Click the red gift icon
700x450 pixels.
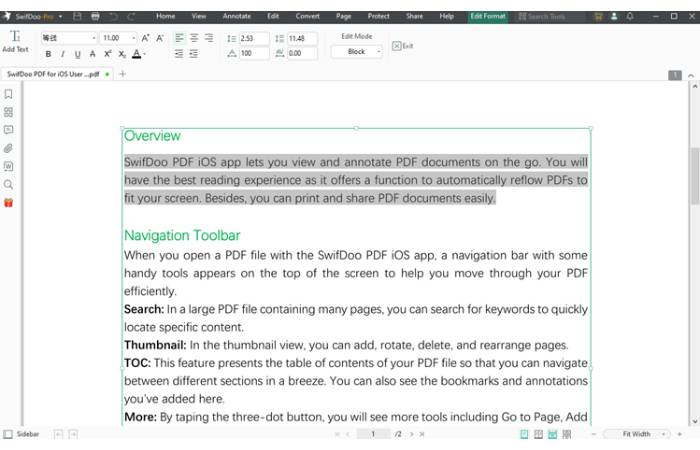8,203
